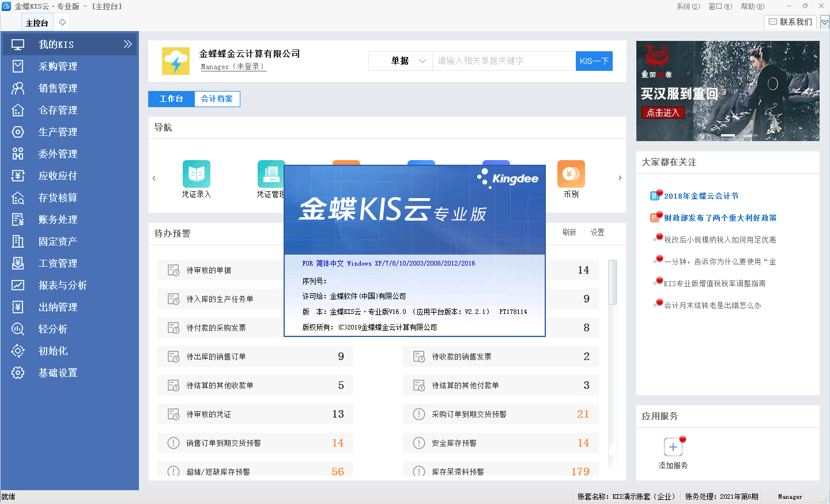Open 设置 in 待办预警 panel
Image resolution: width=830 pixels, height=504 pixels.
click(x=597, y=232)
